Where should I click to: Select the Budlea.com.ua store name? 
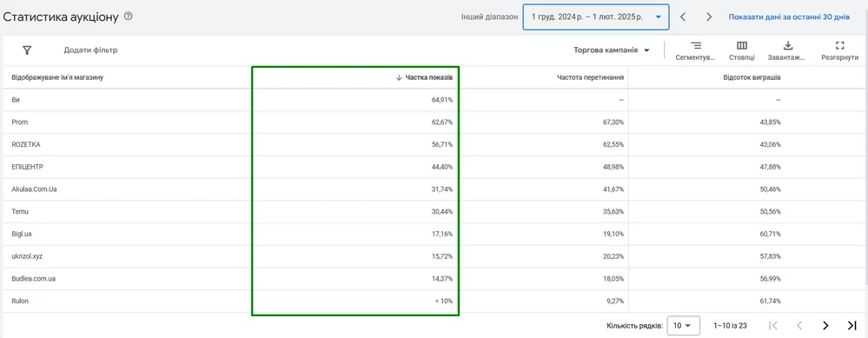(33, 279)
